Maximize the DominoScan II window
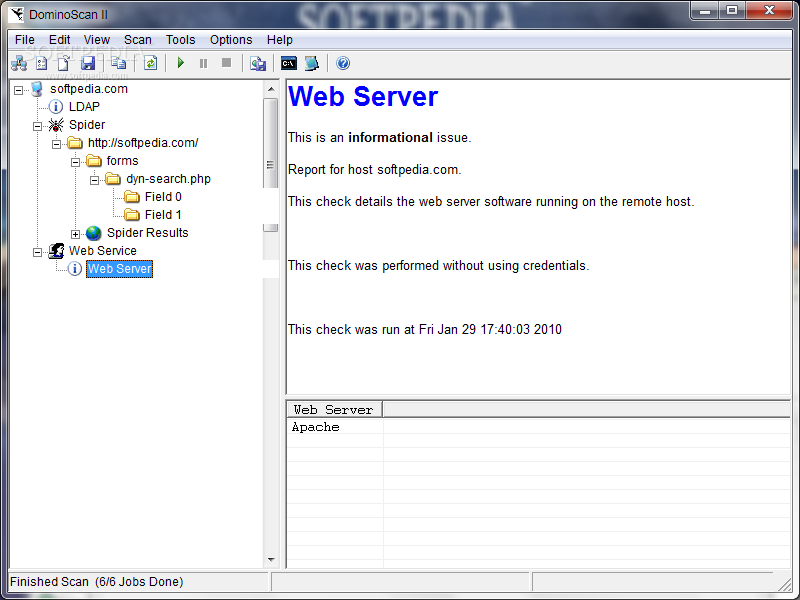The image size is (800, 600). [x=732, y=11]
